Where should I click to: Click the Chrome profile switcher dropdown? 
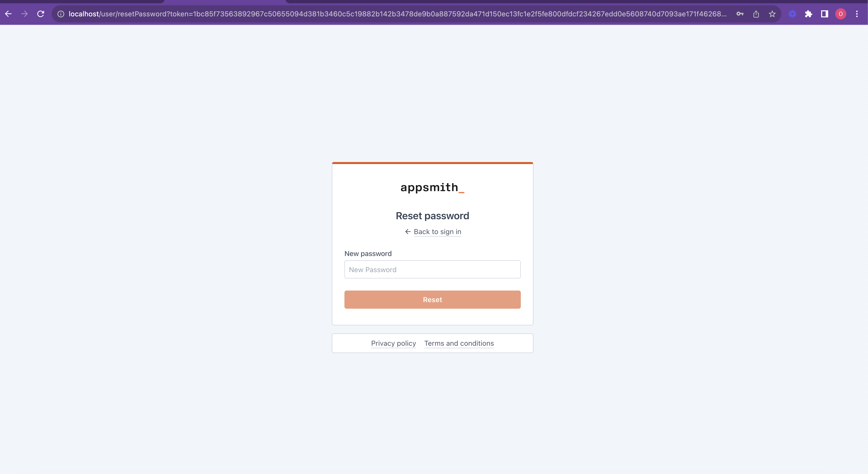(840, 13)
